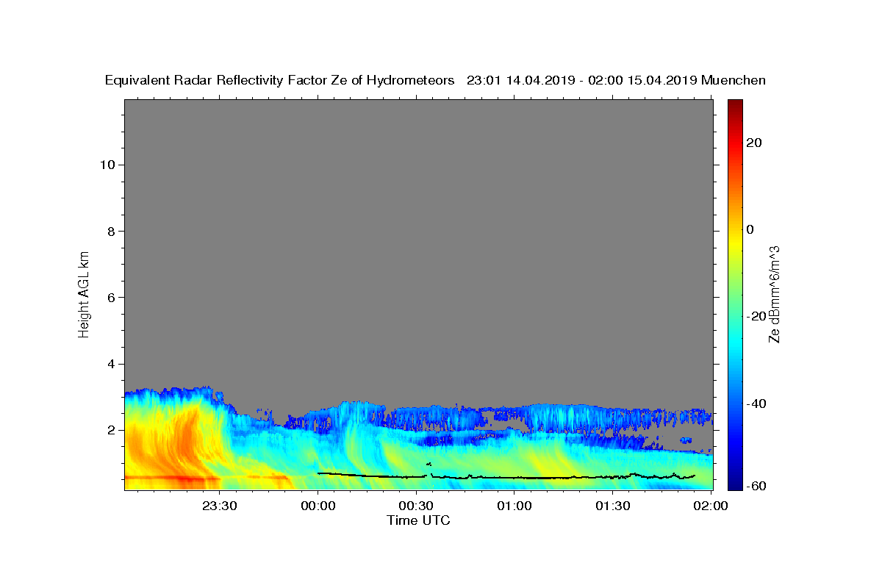
Task: Click the plot title starting with 'Equivalent Radar Reflectivity Factor'
Action: (435, 81)
